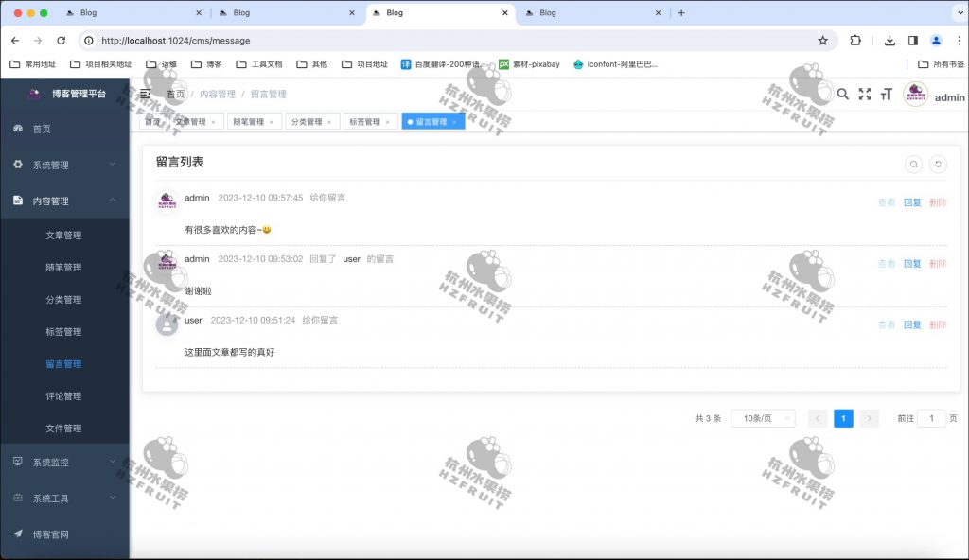
Task: Open global search with the magnifier icon
Action: point(843,95)
